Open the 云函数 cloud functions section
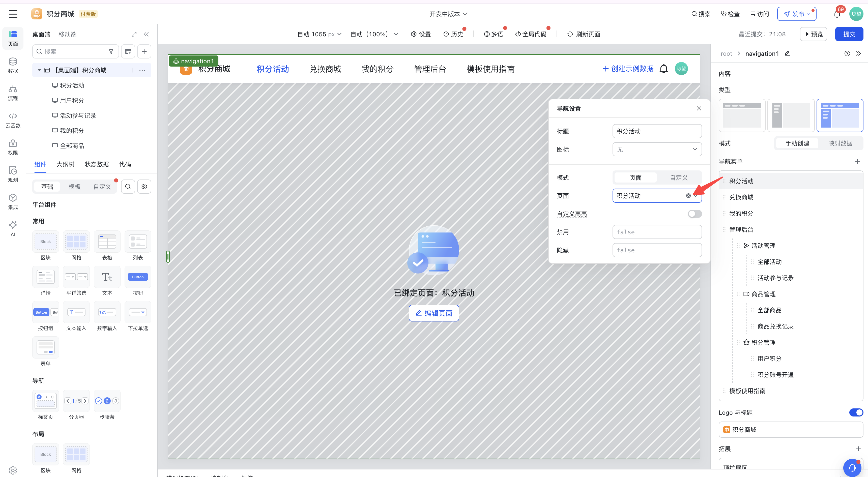868x477 pixels. 13,120
